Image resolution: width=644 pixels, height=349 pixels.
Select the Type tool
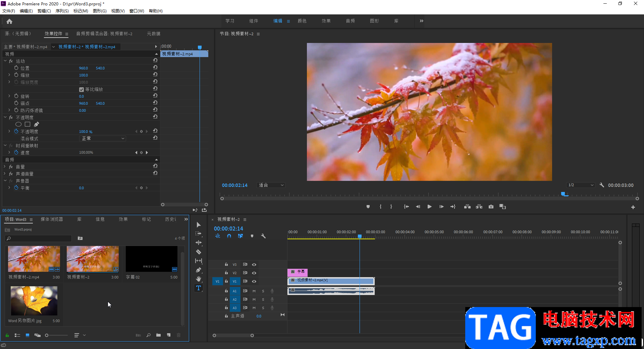199,288
